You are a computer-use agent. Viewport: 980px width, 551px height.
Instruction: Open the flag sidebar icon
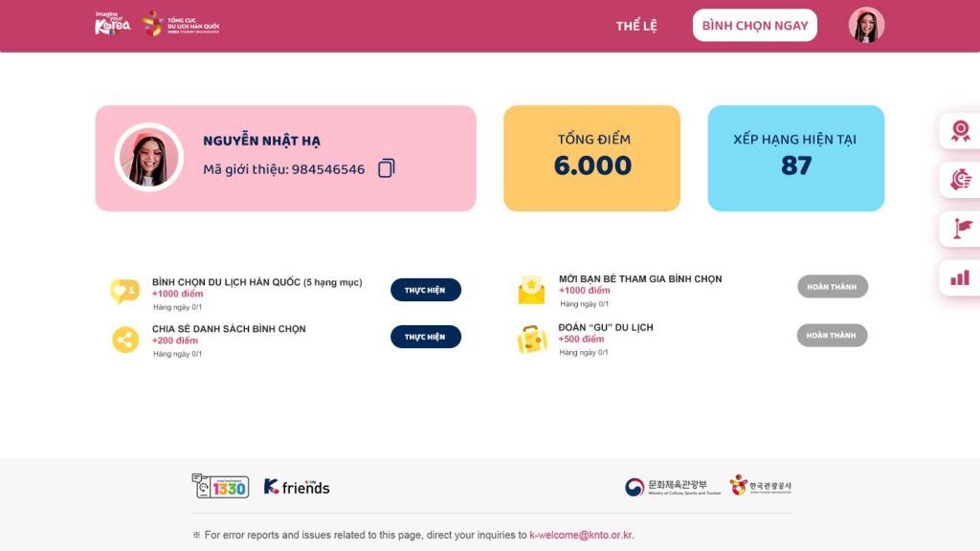click(962, 229)
